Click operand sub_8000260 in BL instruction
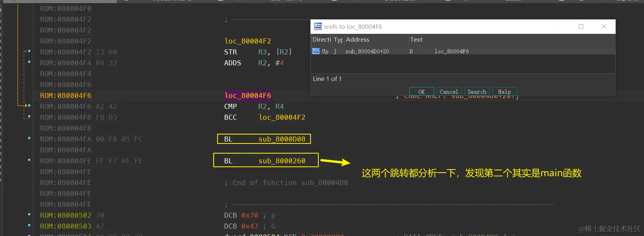Viewport: 644px width, 236px height. click(x=282, y=161)
